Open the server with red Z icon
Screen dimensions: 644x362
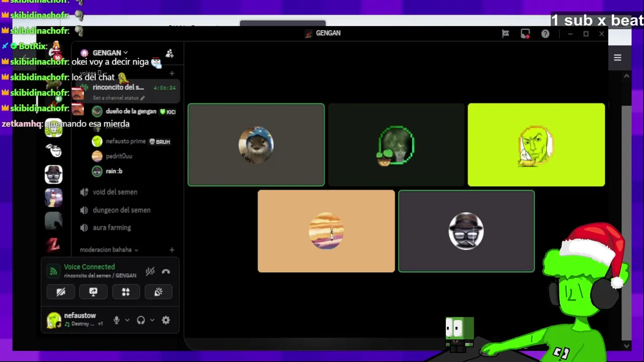click(x=54, y=245)
